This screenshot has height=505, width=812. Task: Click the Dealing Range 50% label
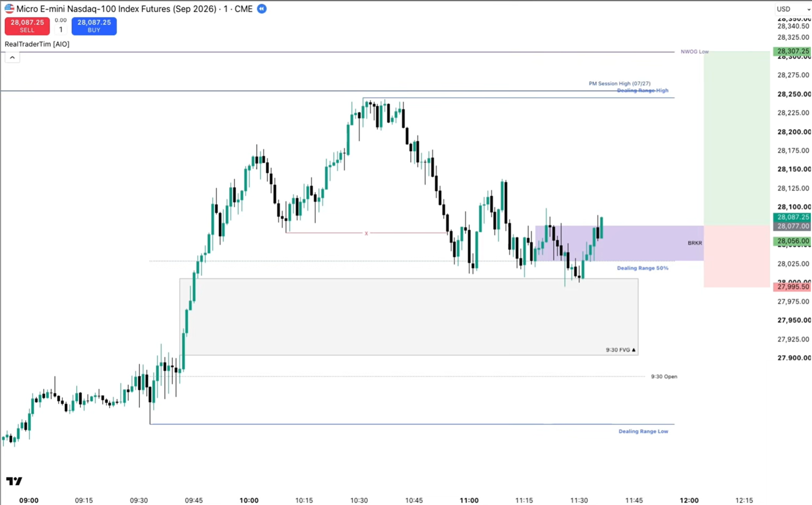642,268
